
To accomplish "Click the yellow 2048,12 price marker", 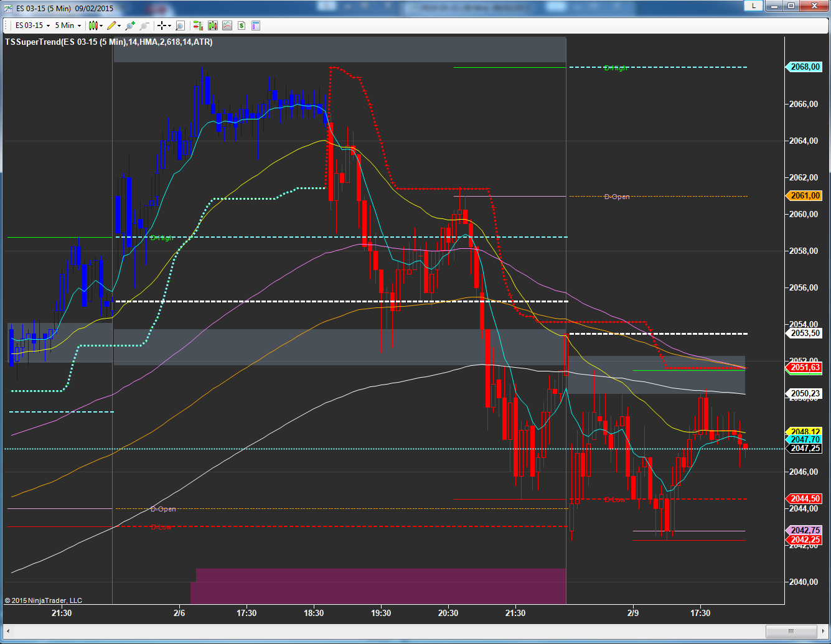I will click(804, 431).
